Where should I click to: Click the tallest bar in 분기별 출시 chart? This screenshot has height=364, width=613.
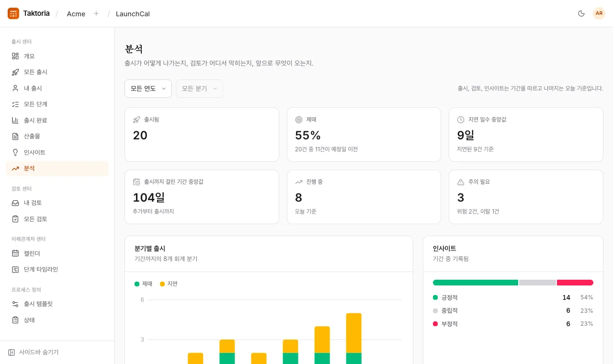click(354, 338)
